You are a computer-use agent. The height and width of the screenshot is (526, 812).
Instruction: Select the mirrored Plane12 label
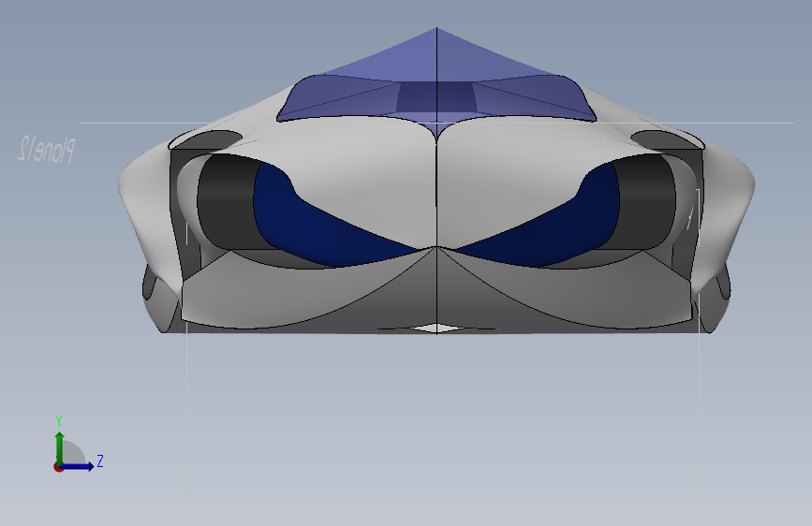46,150
